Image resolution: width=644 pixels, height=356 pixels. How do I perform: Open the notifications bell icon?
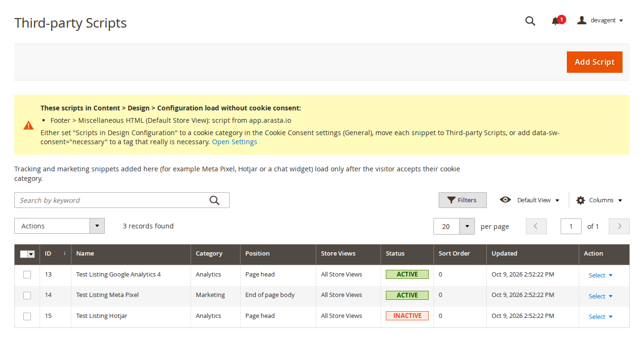tap(555, 21)
